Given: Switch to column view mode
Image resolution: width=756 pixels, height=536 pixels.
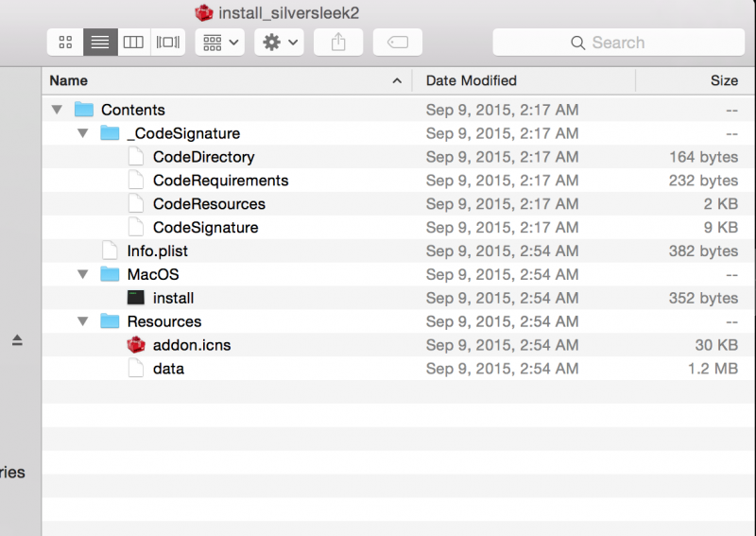Looking at the screenshot, I should (133, 42).
